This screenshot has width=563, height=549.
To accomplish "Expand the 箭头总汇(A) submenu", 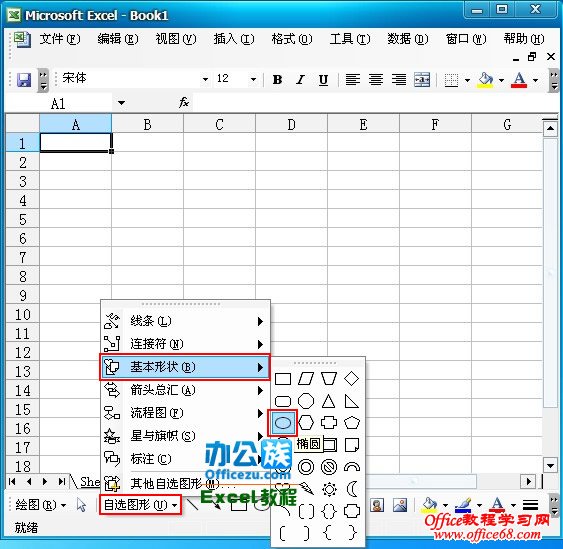I will [185, 390].
